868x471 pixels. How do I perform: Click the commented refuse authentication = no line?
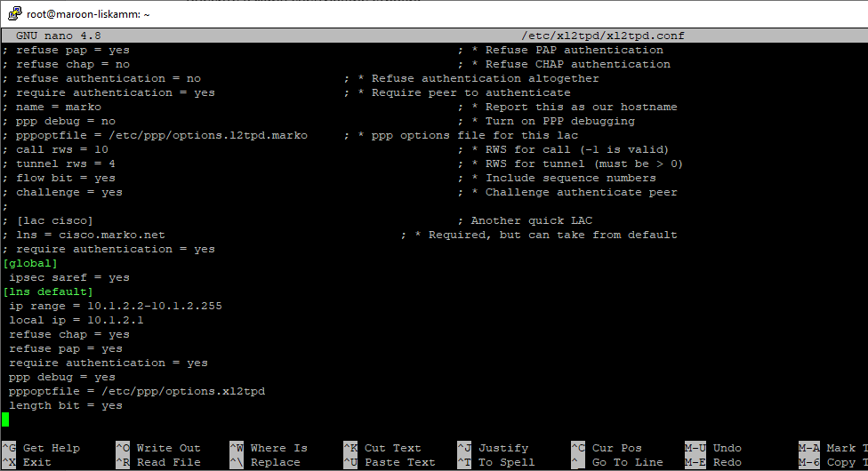coord(102,78)
